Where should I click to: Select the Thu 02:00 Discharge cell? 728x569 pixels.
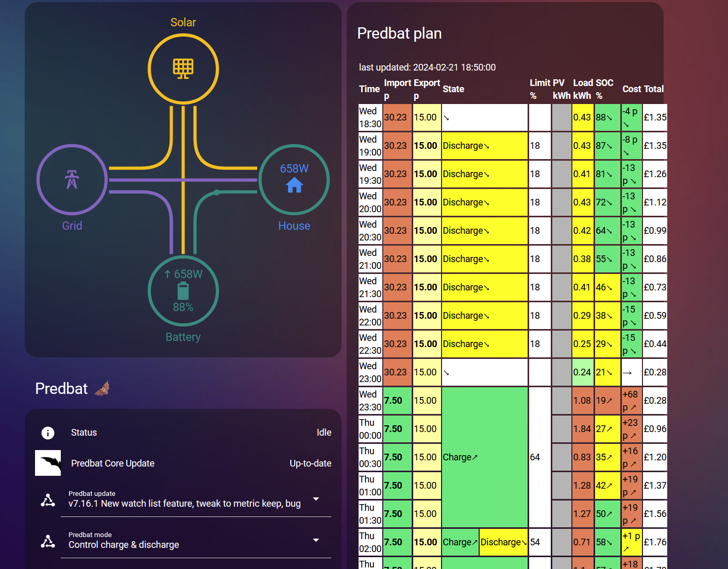click(x=503, y=542)
